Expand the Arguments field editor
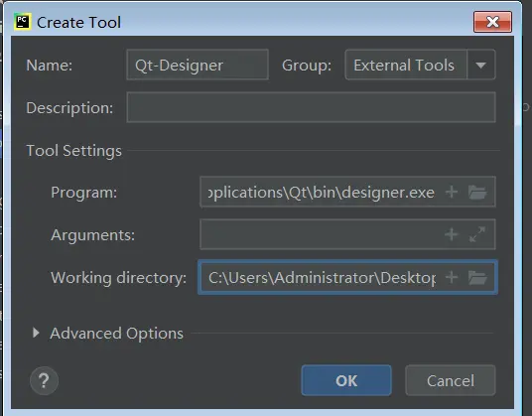 [477, 234]
